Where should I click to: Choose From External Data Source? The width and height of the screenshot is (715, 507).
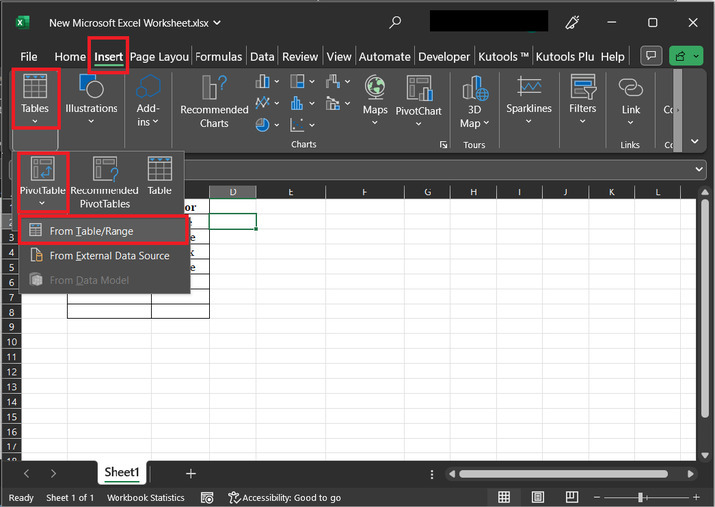109,256
